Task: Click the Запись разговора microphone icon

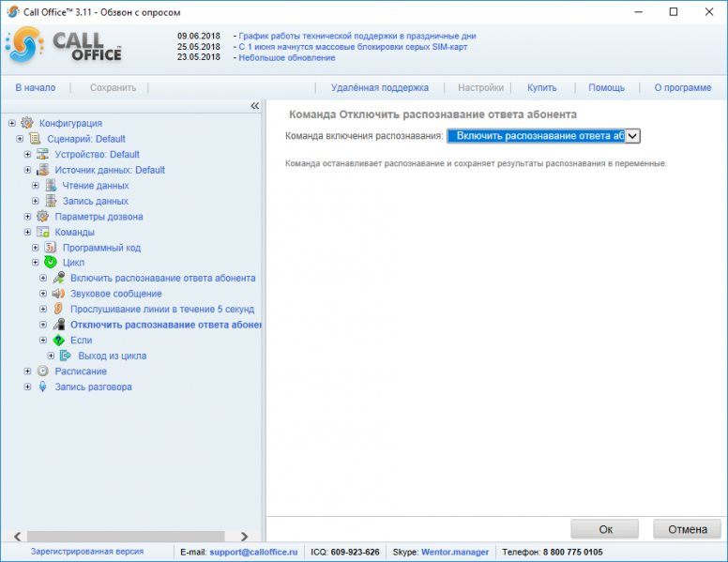Action: [43, 387]
